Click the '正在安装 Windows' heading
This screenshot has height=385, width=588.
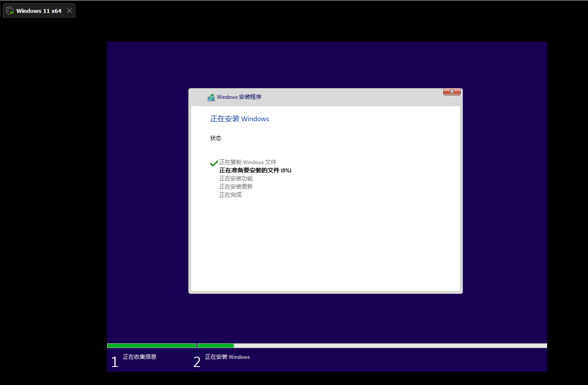click(x=239, y=119)
